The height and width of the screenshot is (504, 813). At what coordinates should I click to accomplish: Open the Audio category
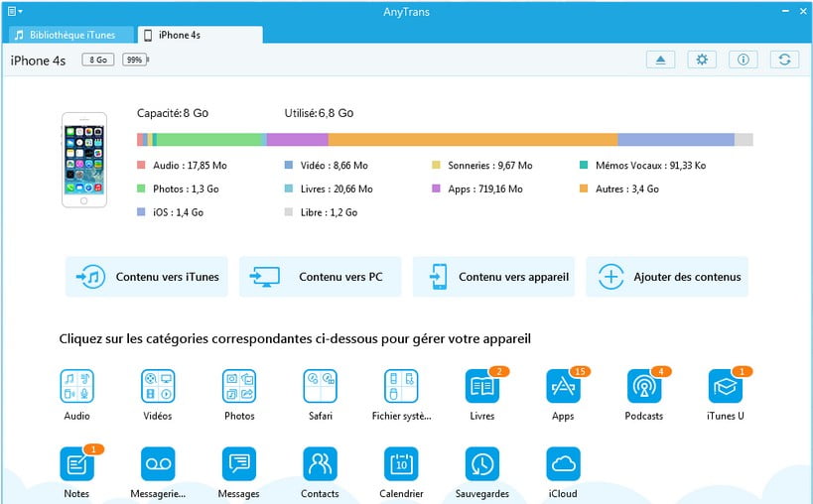[76, 386]
